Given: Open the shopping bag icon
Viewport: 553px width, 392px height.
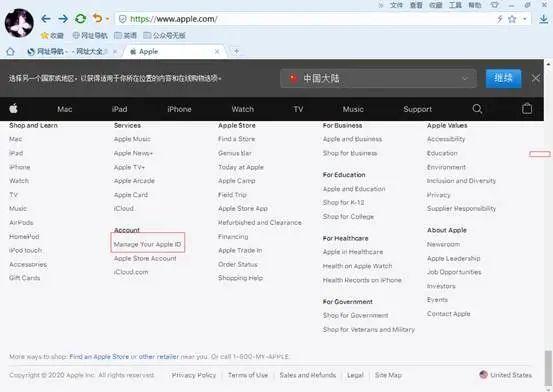Looking at the screenshot, I should [x=527, y=108].
